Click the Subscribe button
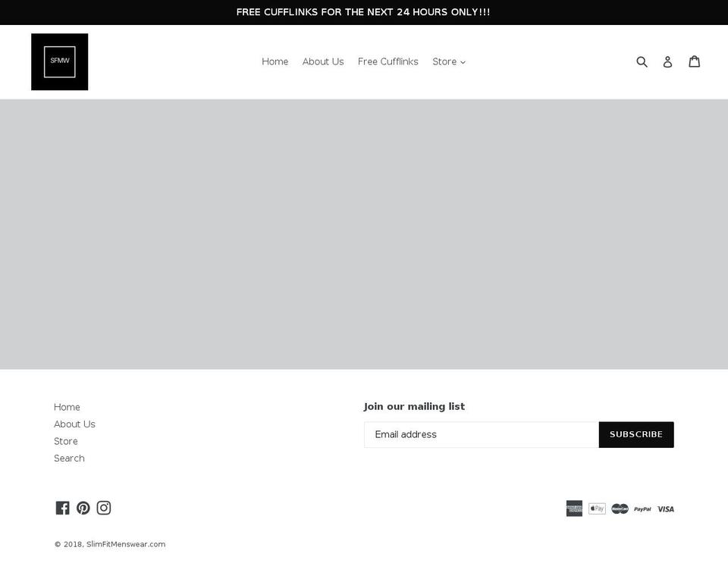The image size is (728, 582). (x=636, y=435)
